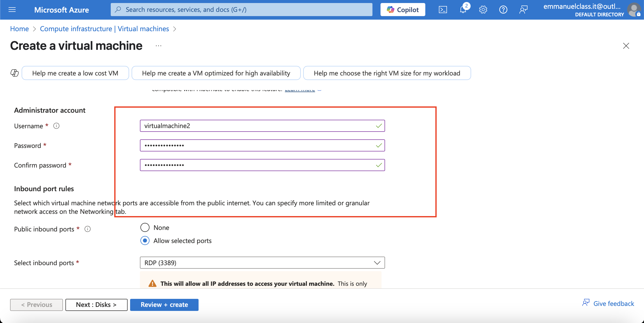Image resolution: width=644 pixels, height=323 pixels.
Task: Show Username info tooltip icon
Action: click(x=56, y=126)
